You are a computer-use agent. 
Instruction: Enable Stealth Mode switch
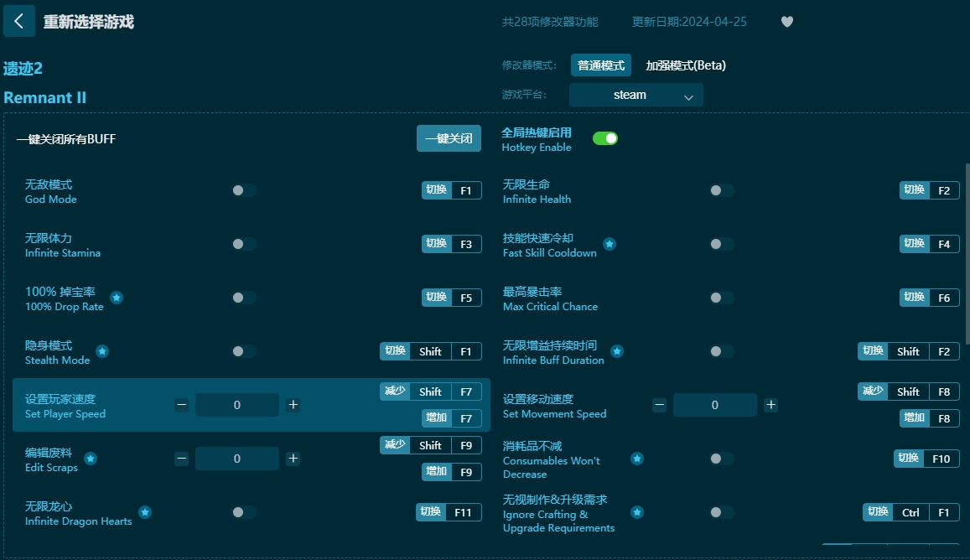tap(244, 351)
